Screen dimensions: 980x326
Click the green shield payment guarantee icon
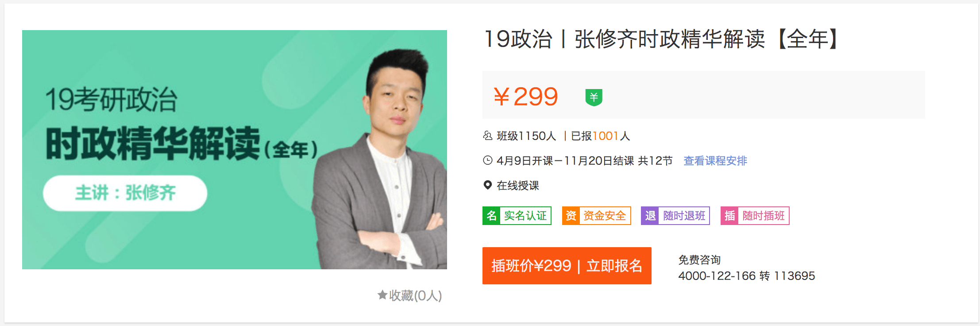tap(594, 97)
